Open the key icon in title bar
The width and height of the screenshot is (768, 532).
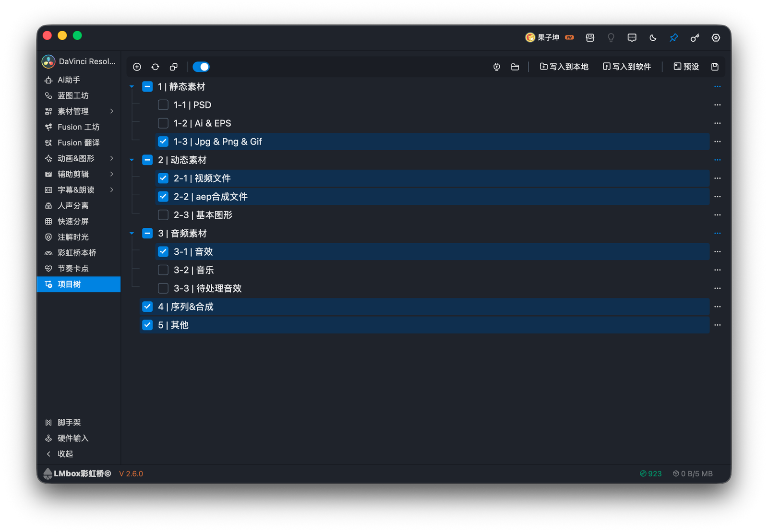[695, 37]
